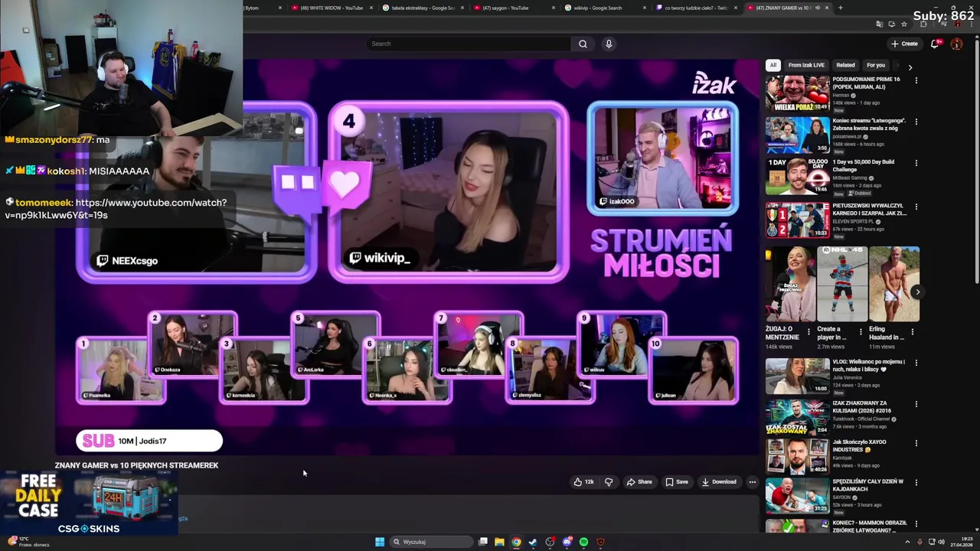Open Discord from the taskbar
The width and height of the screenshot is (980, 551).
pyautogui.click(x=567, y=542)
